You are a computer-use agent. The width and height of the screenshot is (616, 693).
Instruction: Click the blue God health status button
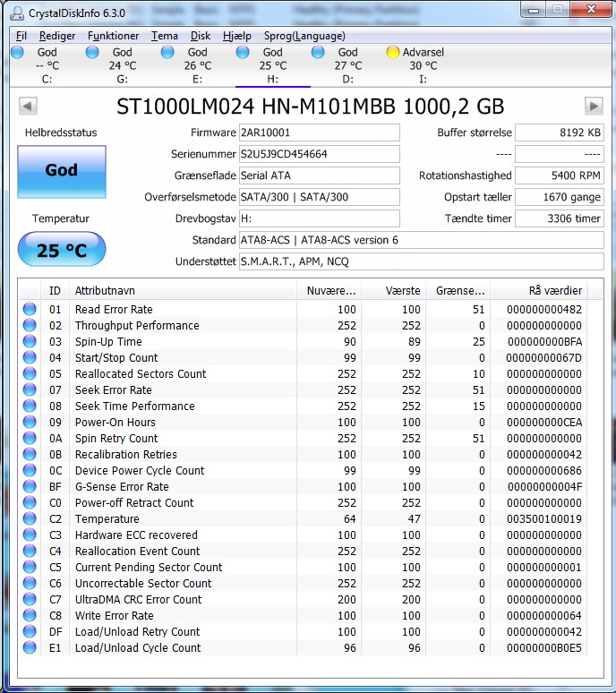pos(62,172)
